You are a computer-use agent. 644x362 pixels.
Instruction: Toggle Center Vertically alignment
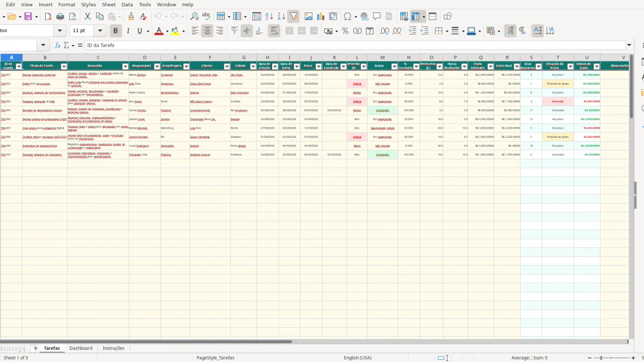click(247, 31)
